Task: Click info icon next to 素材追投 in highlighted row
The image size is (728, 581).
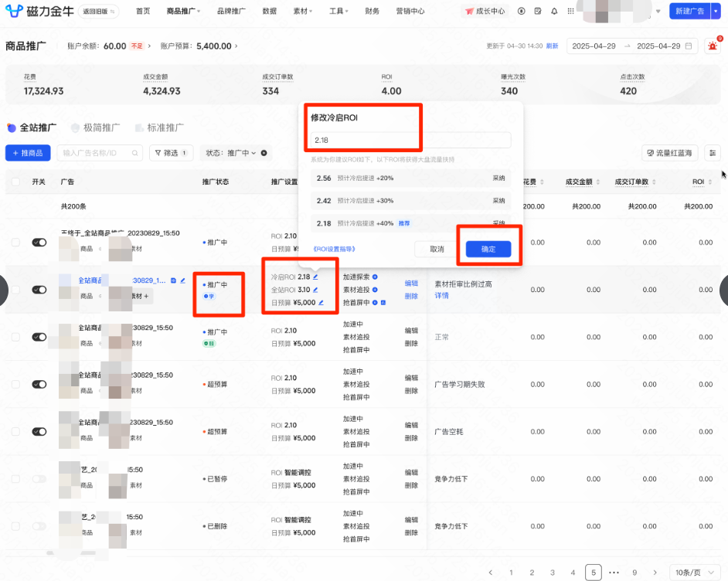Action: coord(375,290)
